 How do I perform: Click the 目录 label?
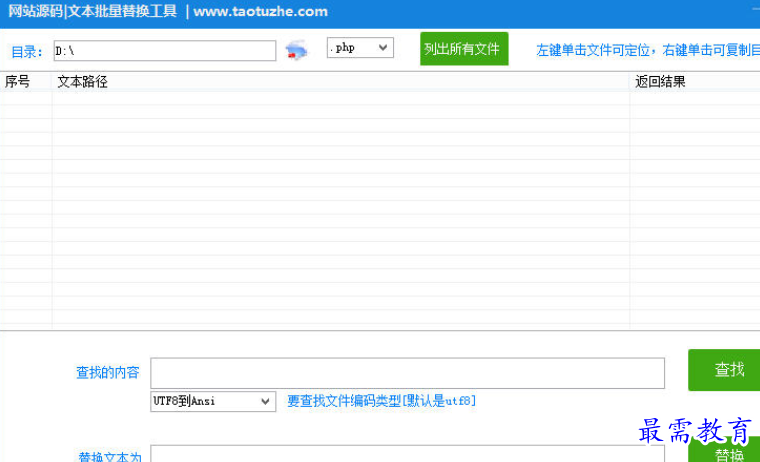pos(27,52)
